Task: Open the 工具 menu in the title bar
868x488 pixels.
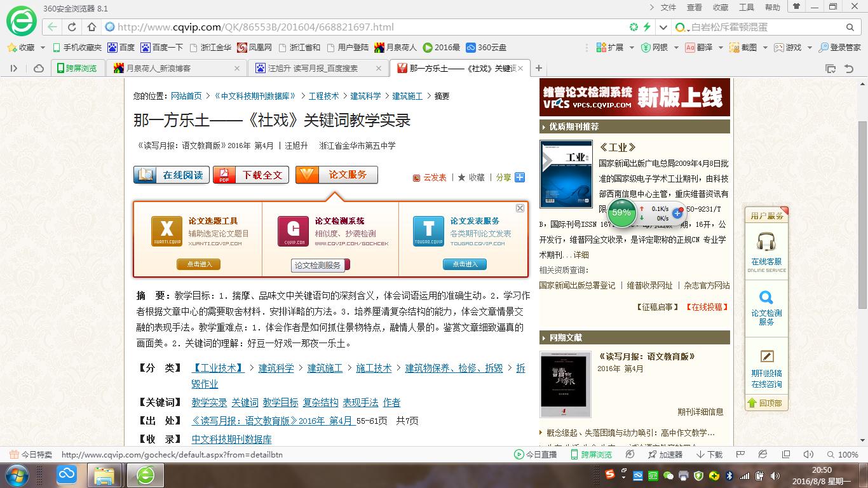Action: [x=747, y=7]
